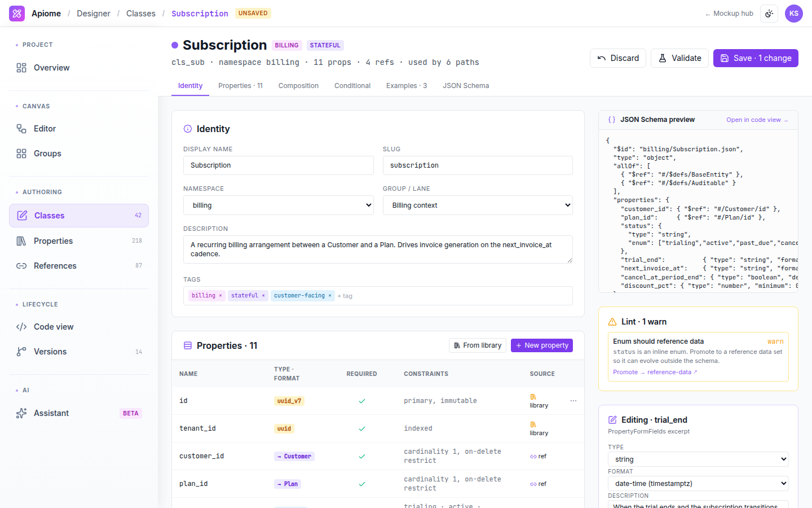Remove the customer-facing tag
Image resolution: width=812 pixels, height=508 pixels.
tap(330, 296)
